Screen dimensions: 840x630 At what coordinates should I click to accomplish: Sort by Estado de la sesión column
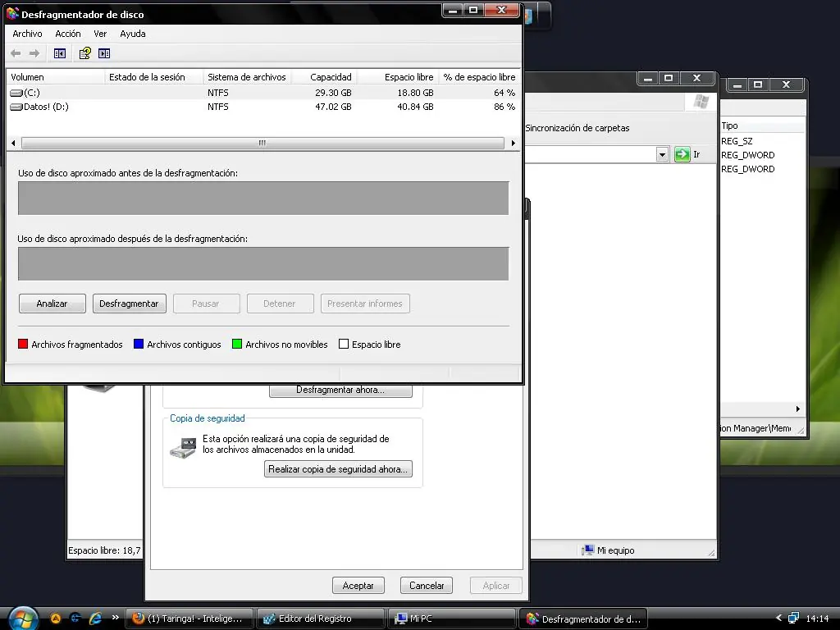tap(154, 77)
